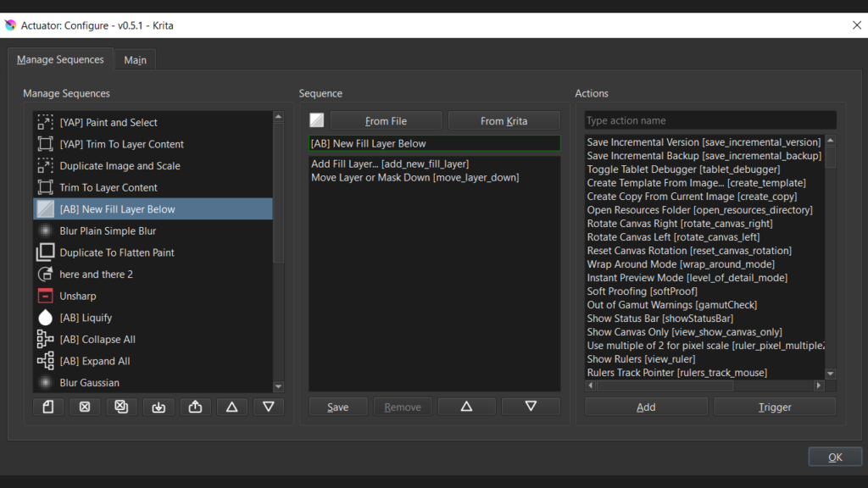Image resolution: width=868 pixels, height=488 pixels.
Task: Move sequence up in the Manage Sequences toolbar
Action: (232, 407)
